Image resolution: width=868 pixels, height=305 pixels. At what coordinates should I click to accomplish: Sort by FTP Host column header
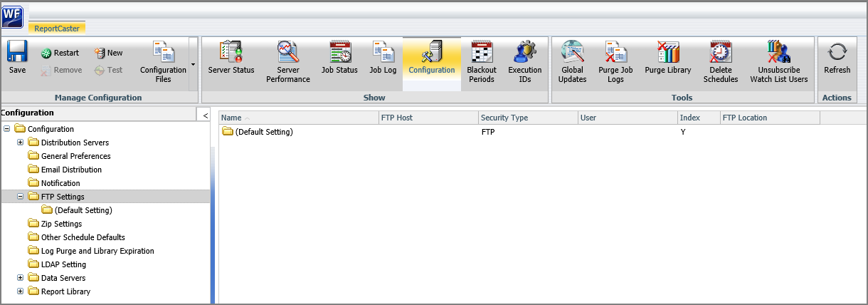point(428,118)
